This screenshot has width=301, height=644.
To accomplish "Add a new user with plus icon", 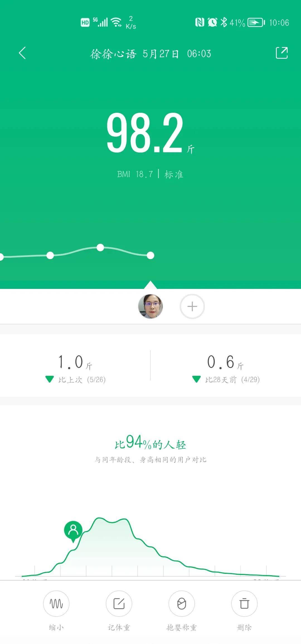I will click(192, 306).
